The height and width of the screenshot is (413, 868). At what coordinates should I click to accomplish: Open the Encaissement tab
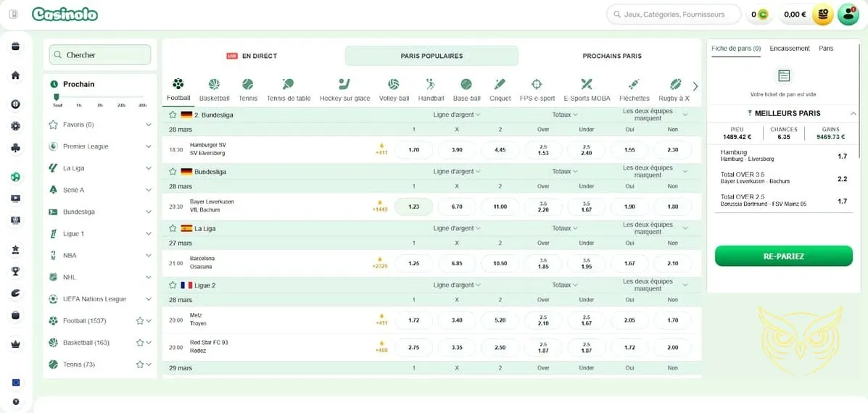789,49
